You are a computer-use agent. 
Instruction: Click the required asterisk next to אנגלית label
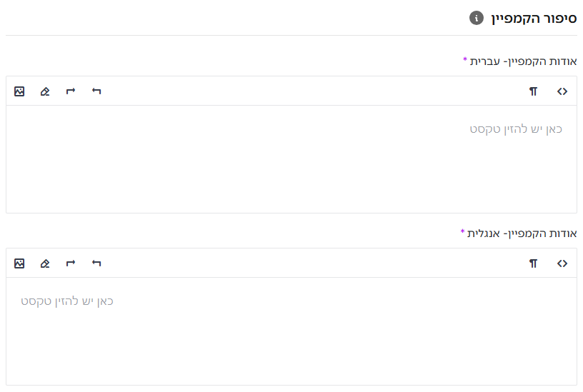click(462, 231)
